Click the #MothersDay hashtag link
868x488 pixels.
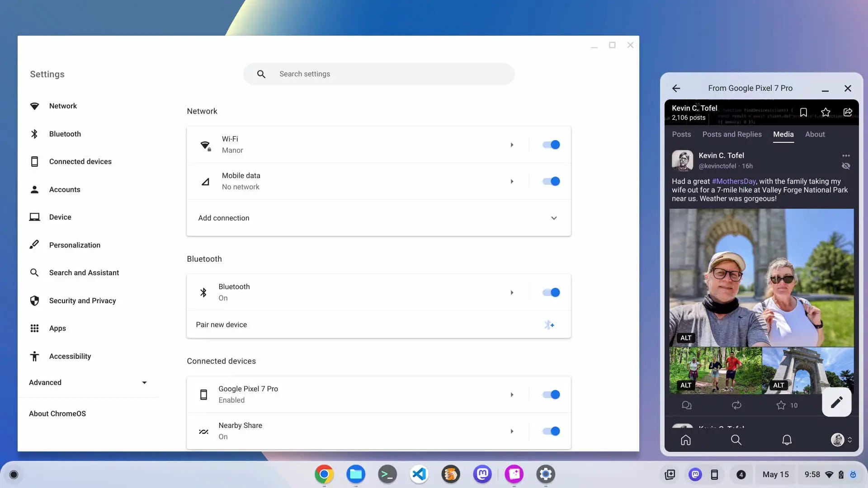tap(734, 181)
